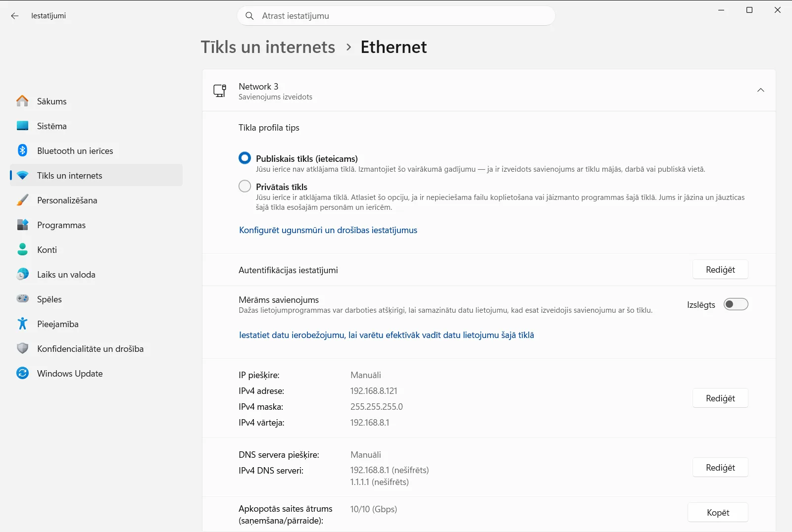Click the Sākums home icon
The width and height of the screenshot is (792, 532).
pos(22,101)
